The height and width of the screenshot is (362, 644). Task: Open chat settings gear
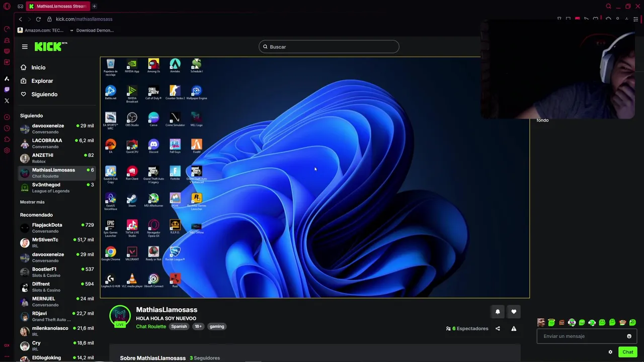point(610,352)
